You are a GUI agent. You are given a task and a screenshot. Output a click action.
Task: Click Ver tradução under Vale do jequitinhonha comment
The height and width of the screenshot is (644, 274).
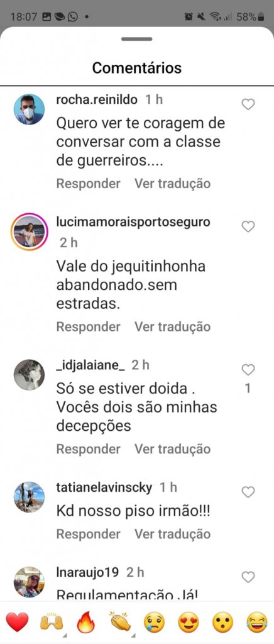172,326
